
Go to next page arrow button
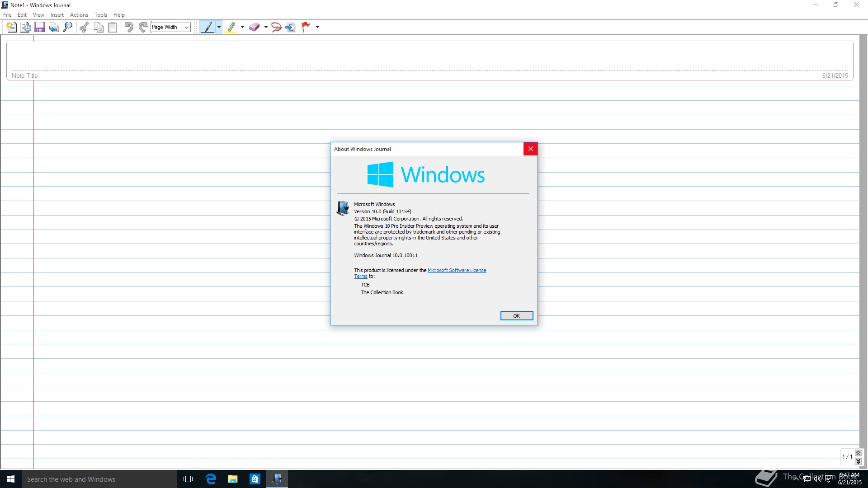(858, 461)
